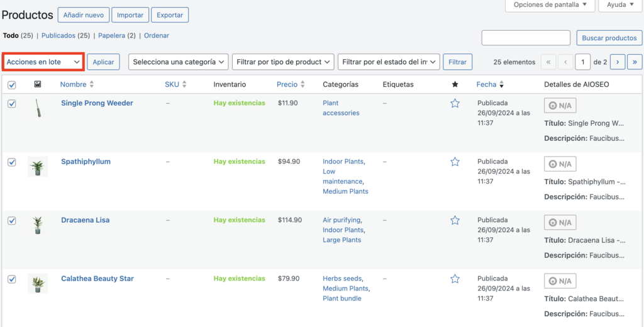
Task: Show the Todo products view
Action: pyautogui.click(x=11, y=36)
